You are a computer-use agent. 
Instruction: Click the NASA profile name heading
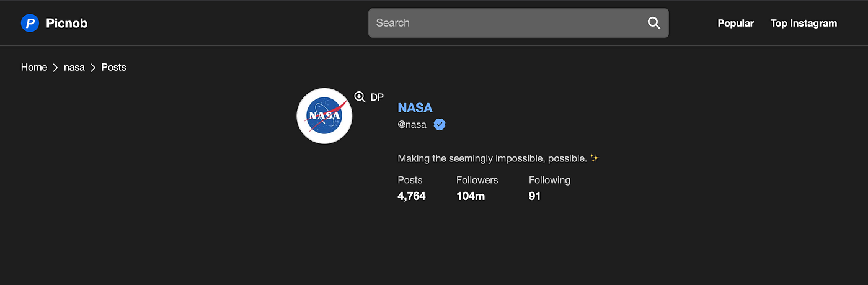[x=415, y=108]
